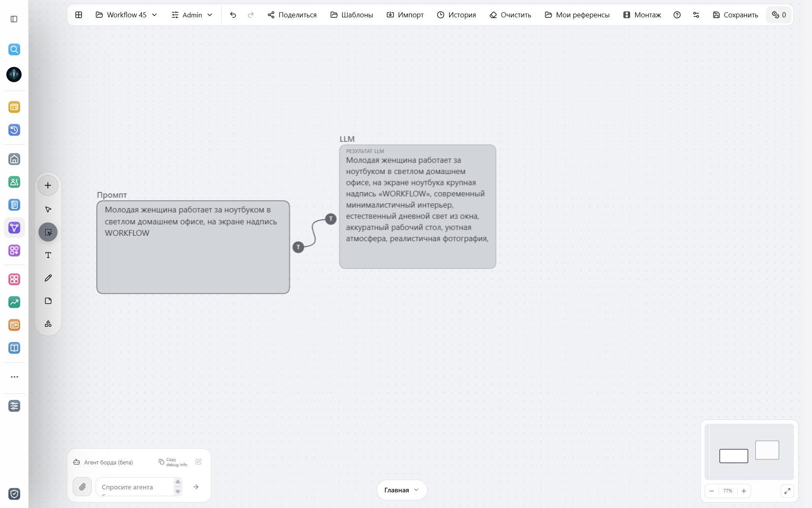
Task: Open the shield check icon in sidebar
Action: coord(14,494)
